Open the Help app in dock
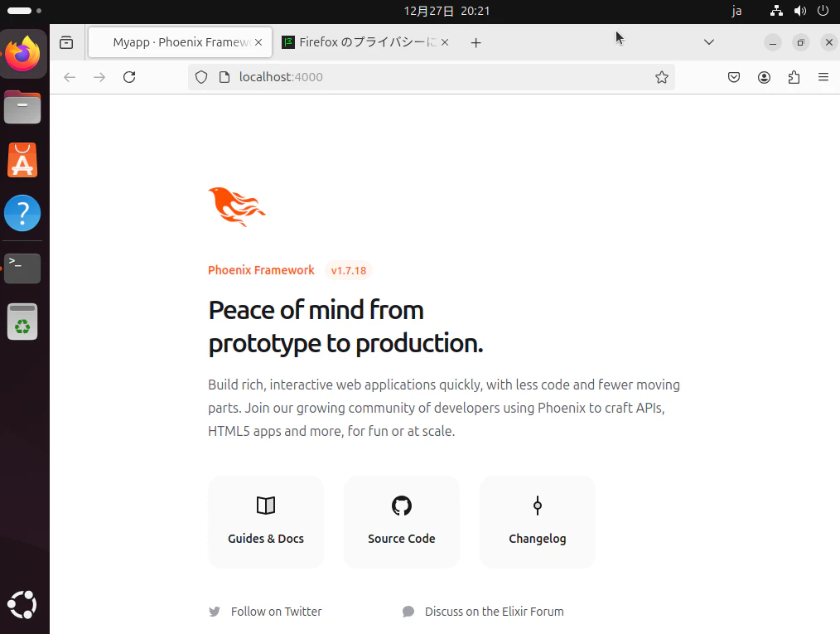840x634 pixels. tap(22, 213)
